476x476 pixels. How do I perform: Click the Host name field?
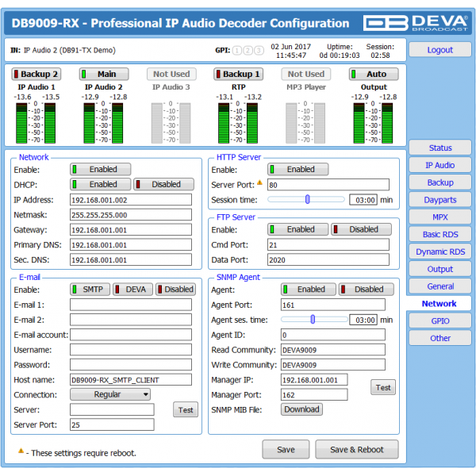pyautogui.click(x=131, y=379)
